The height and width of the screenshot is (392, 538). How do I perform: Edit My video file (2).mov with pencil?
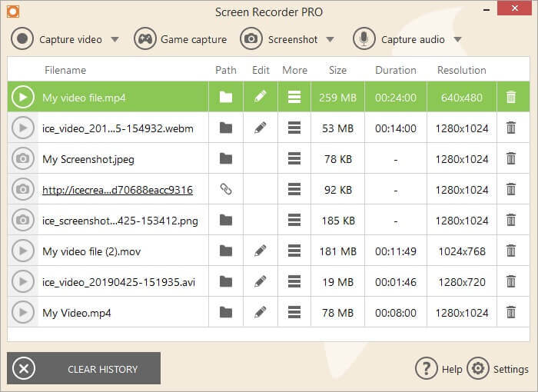point(261,251)
